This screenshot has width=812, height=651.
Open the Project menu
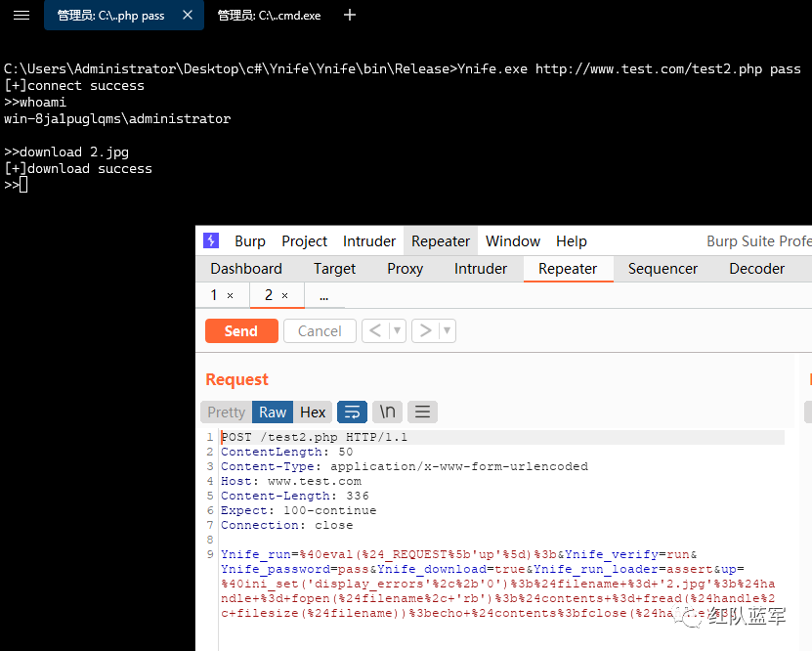click(x=304, y=241)
